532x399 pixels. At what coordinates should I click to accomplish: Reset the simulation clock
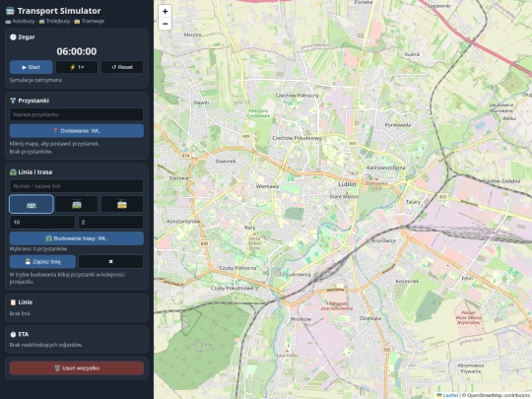point(122,67)
